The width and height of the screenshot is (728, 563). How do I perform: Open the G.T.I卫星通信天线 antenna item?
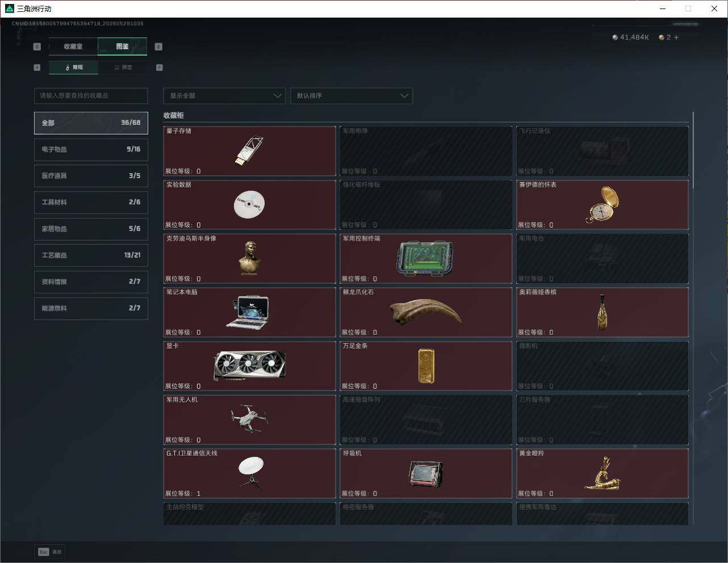point(249,473)
